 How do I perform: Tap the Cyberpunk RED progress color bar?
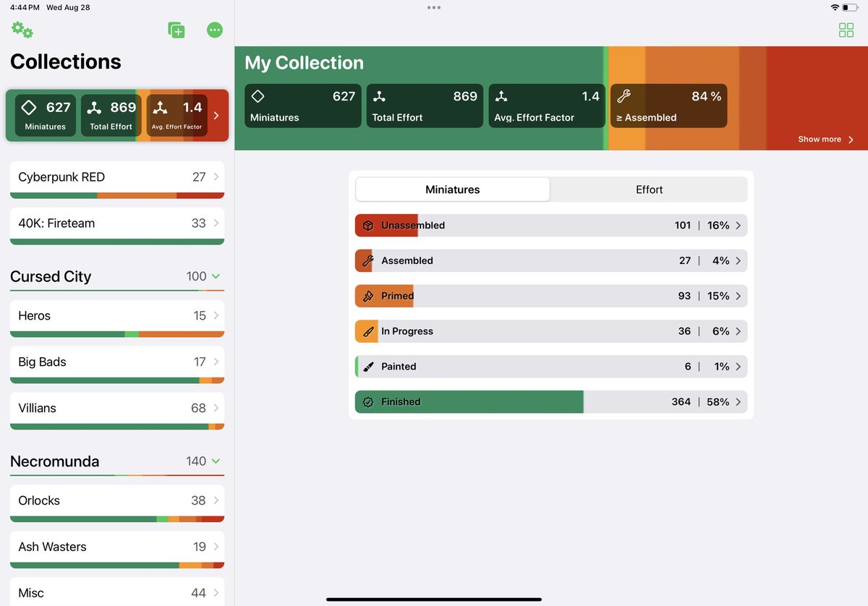[117, 195]
